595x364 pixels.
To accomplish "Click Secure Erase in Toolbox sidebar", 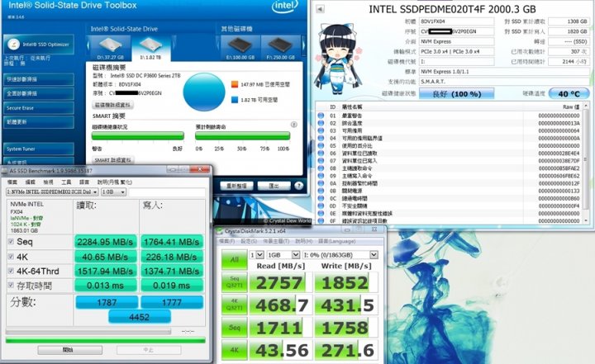I will [38, 108].
